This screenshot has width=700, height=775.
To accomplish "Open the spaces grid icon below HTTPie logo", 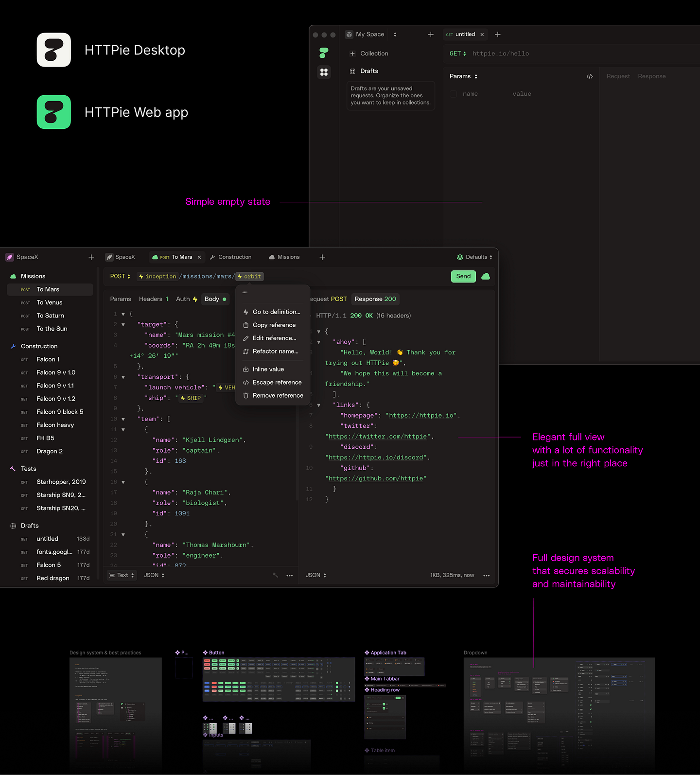I will (324, 72).
